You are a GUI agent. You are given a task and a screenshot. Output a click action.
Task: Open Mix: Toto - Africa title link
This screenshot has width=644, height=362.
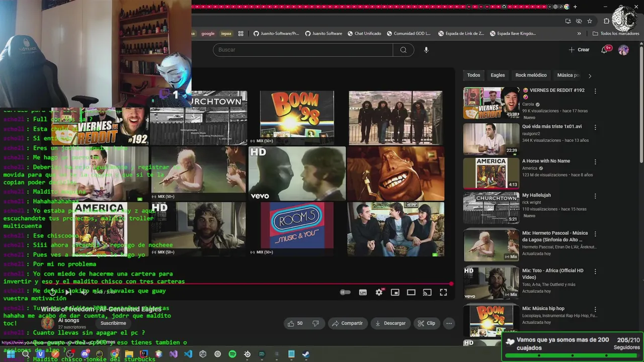tap(552, 274)
